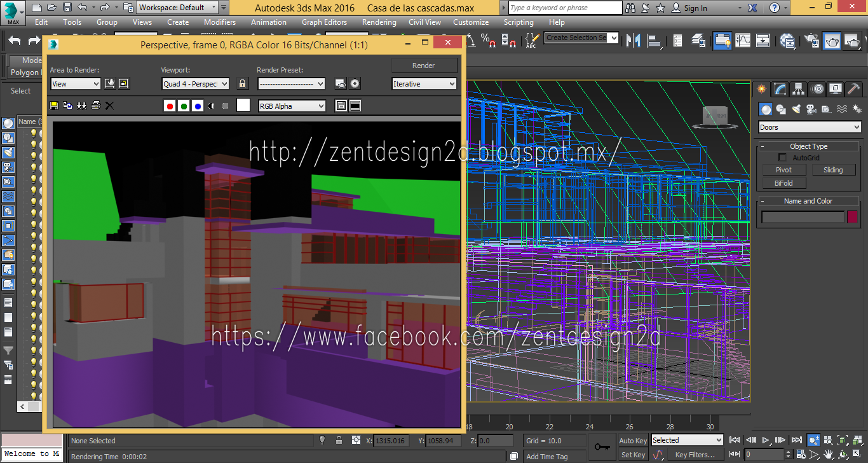Image resolution: width=868 pixels, height=463 pixels.
Task: Toggle the monochrome display button
Action: pos(226,106)
